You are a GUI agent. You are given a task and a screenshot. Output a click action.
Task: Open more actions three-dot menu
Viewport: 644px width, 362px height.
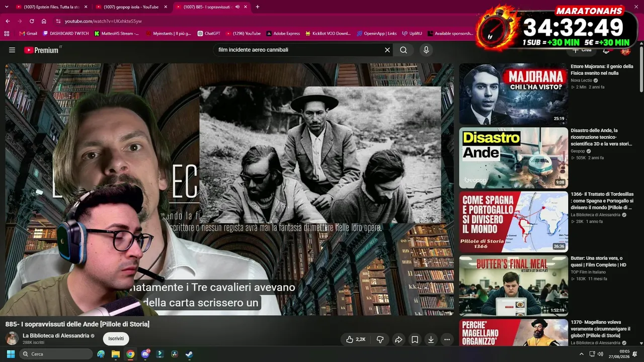[x=447, y=339]
